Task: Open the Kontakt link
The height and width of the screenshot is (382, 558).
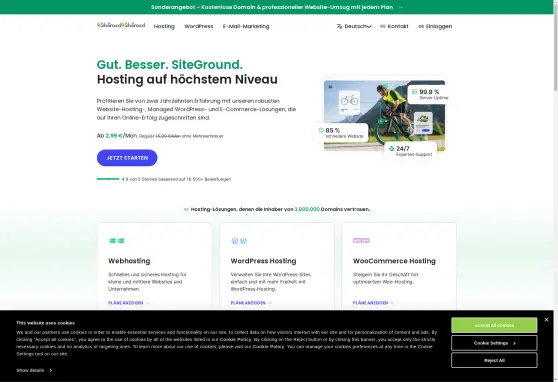Action: tap(398, 26)
